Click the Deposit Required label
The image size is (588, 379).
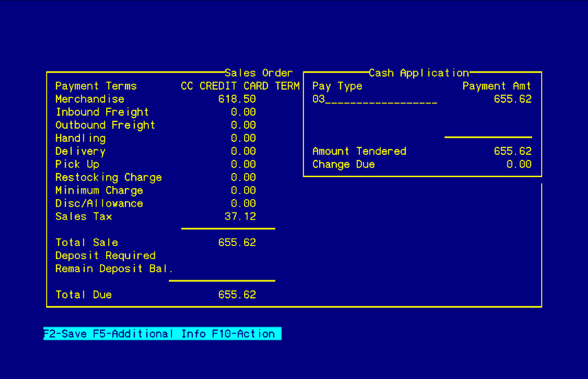point(105,256)
